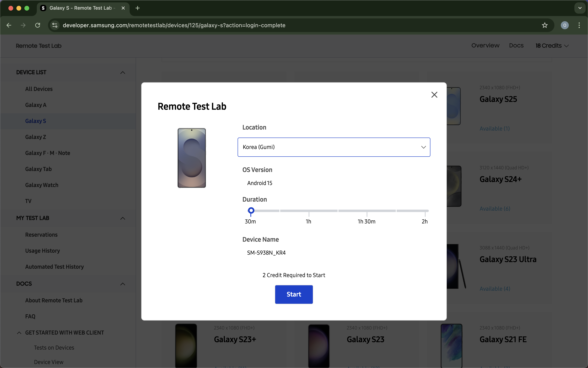Open the Overview menu item
The image size is (588, 368).
485,45
